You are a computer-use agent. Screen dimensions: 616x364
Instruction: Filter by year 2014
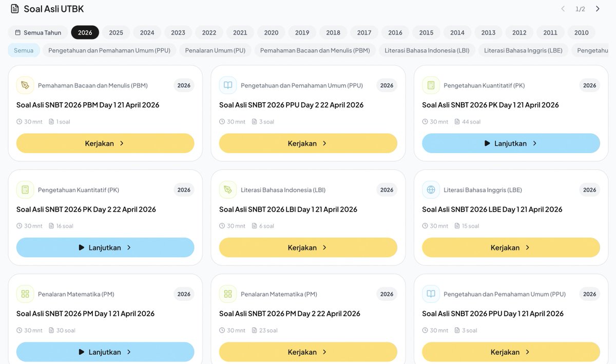point(457,32)
